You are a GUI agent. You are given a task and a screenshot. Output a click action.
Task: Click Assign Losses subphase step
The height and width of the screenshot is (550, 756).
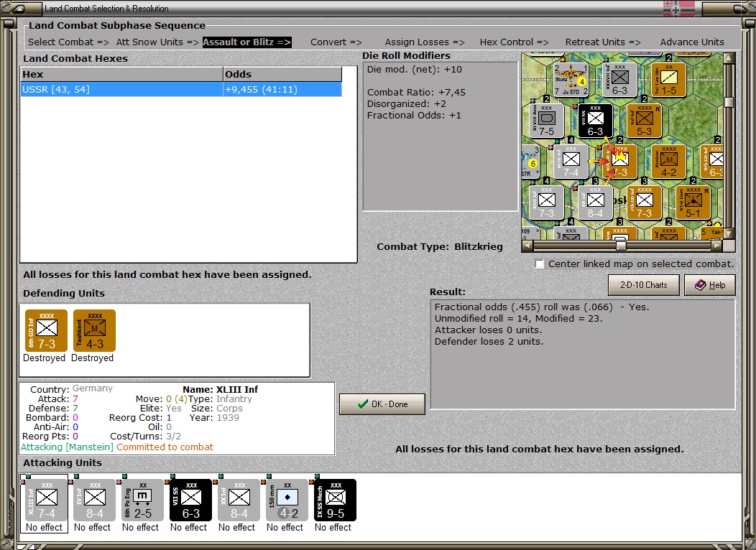[x=424, y=42]
